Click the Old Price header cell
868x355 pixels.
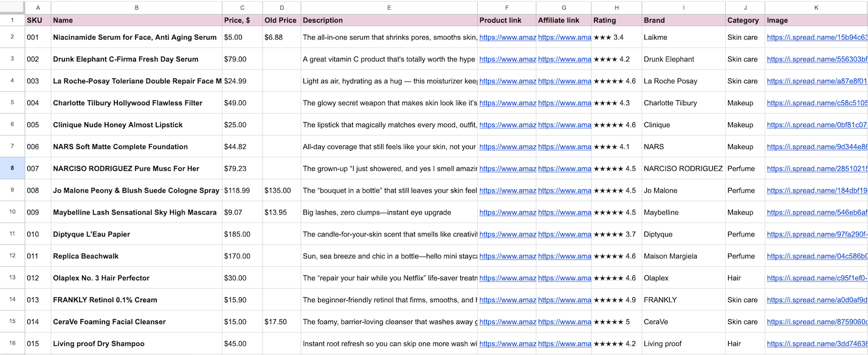281,20
